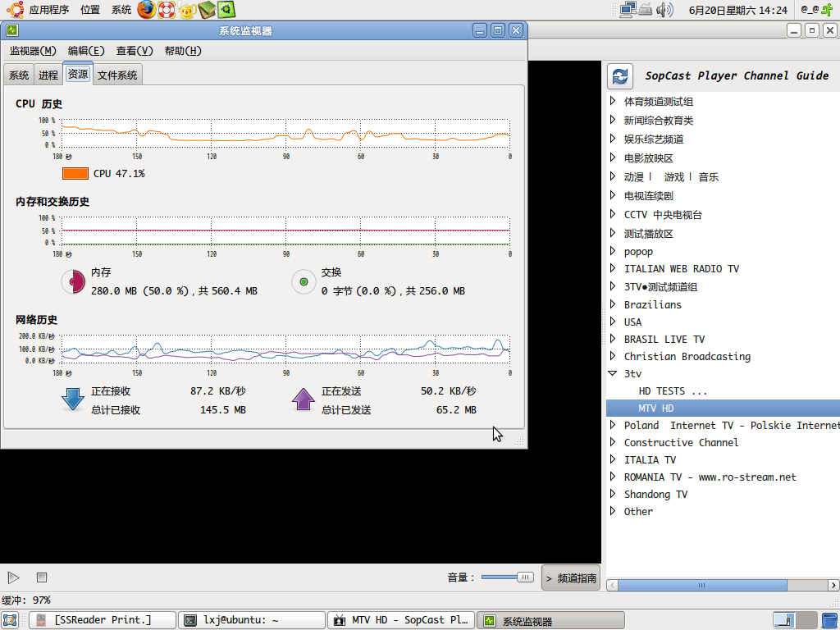Image resolution: width=840 pixels, height=630 pixels.
Task: Launch Firefox from the top panel
Action: pos(146,10)
